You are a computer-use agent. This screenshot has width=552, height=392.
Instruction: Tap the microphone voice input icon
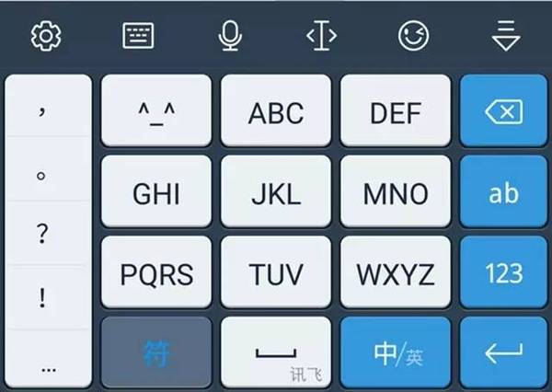coord(230,36)
